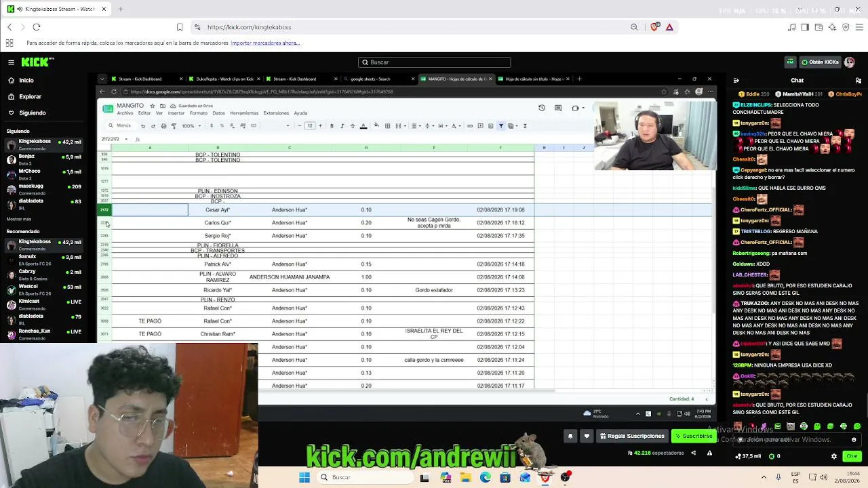Click the Kick logo
The image size is (868, 488).
pos(37,62)
